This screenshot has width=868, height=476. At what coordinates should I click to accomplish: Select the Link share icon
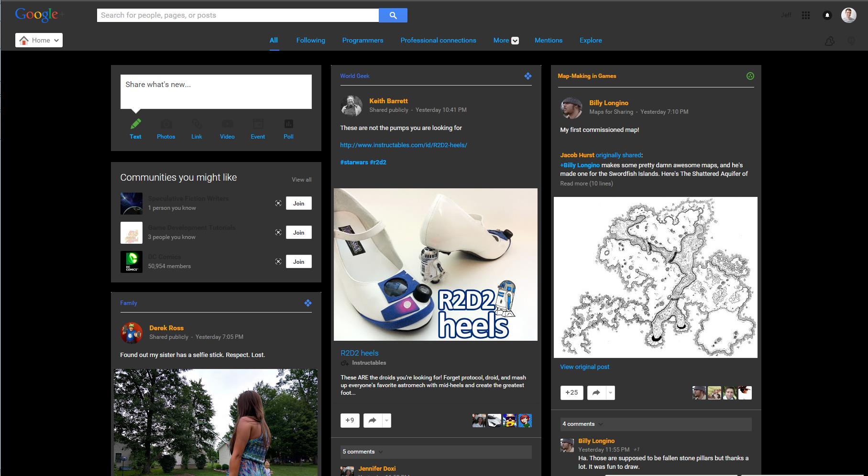coord(197,124)
